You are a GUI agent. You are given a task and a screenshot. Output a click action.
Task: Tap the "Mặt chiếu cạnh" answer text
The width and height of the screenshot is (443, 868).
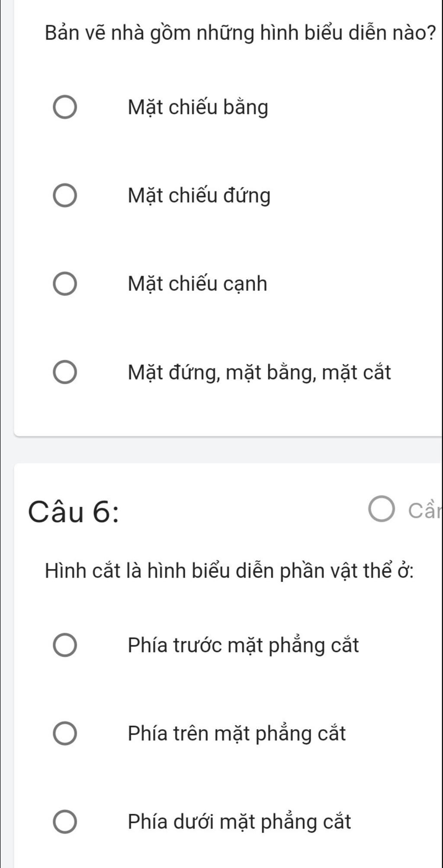(198, 284)
